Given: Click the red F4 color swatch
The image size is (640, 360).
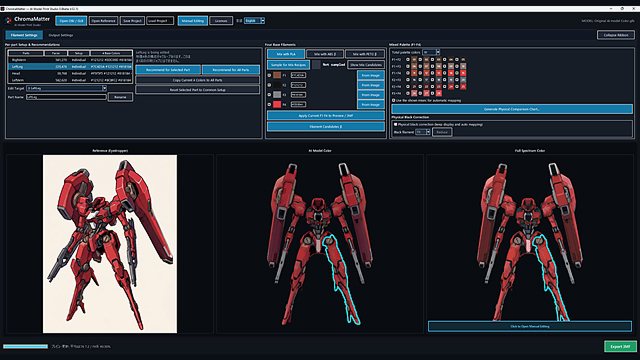Looking at the screenshot, I should coord(277,104).
